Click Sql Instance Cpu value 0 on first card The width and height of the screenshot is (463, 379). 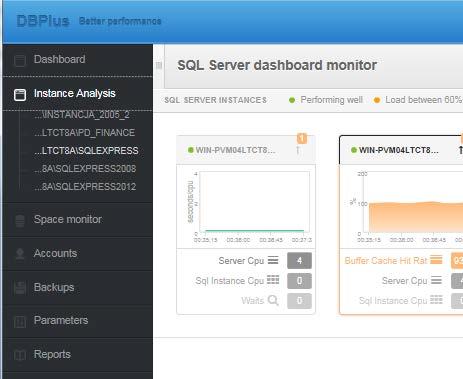point(299,281)
